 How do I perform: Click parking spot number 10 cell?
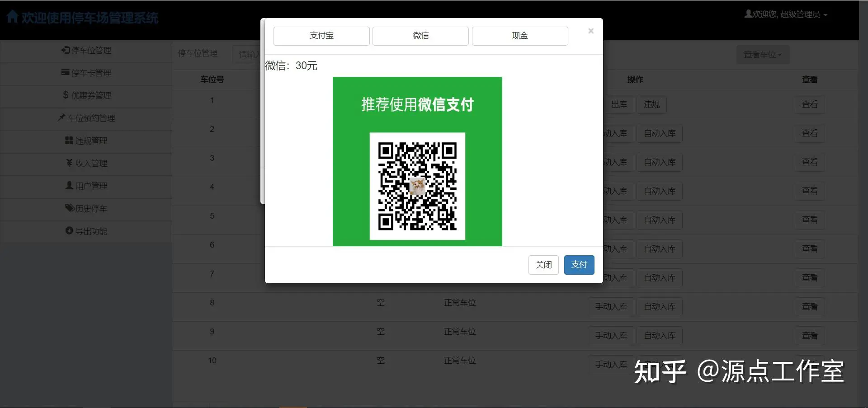212,361
